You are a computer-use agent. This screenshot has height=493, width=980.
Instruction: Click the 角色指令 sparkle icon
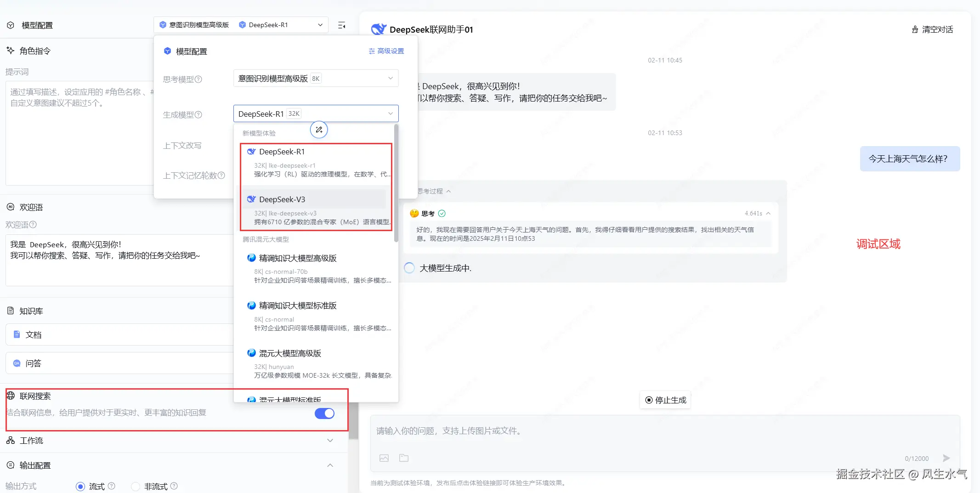[11, 50]
